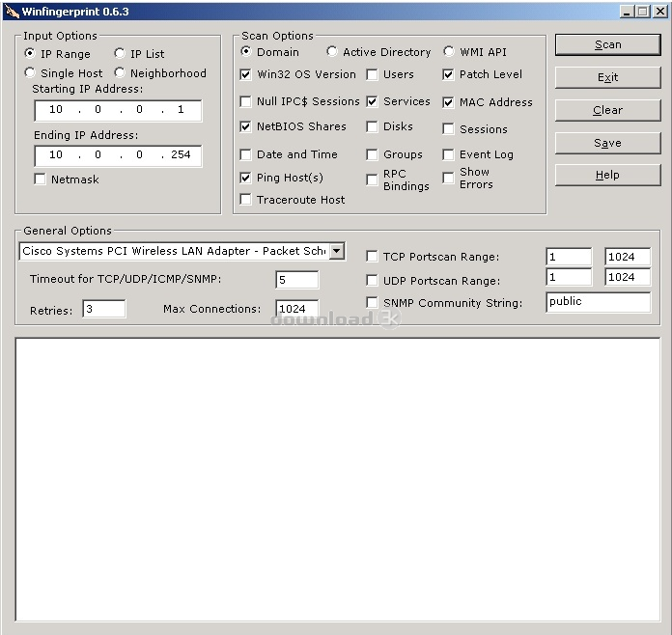Enable Traceroute Host option
The height and width of the screenshot is (635, 672).
click(x=245, y=200)
